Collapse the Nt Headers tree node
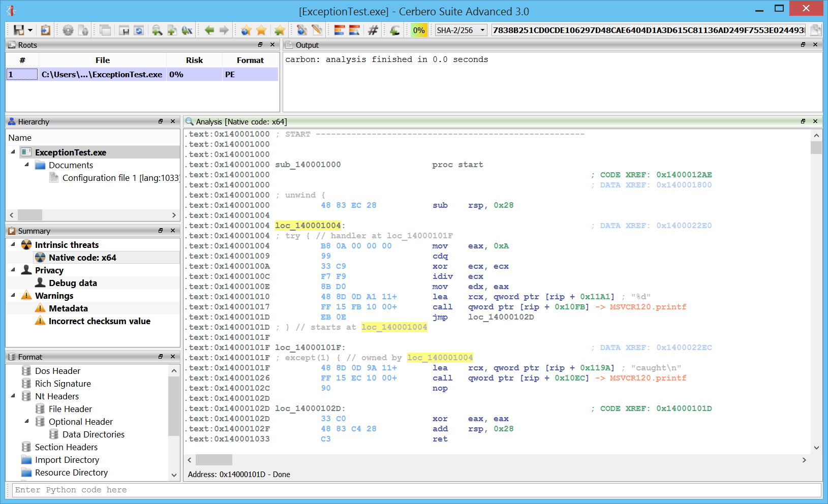The height and width of the screenshot is (504, 828). (13, 396)
